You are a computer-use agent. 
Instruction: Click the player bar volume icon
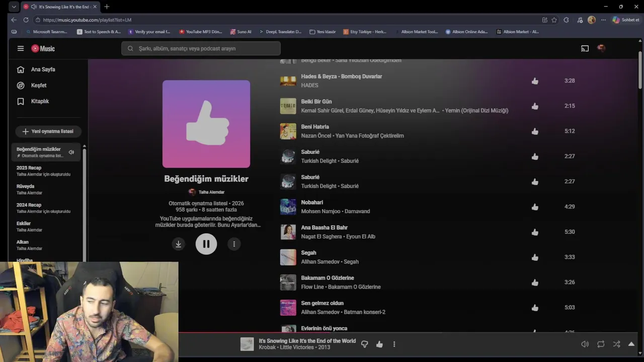585,344
